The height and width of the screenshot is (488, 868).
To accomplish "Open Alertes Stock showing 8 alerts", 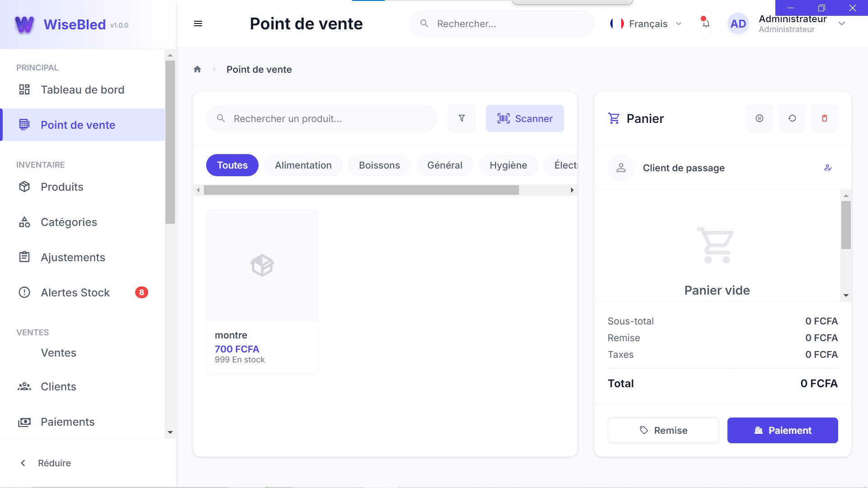I will point(75,292).
